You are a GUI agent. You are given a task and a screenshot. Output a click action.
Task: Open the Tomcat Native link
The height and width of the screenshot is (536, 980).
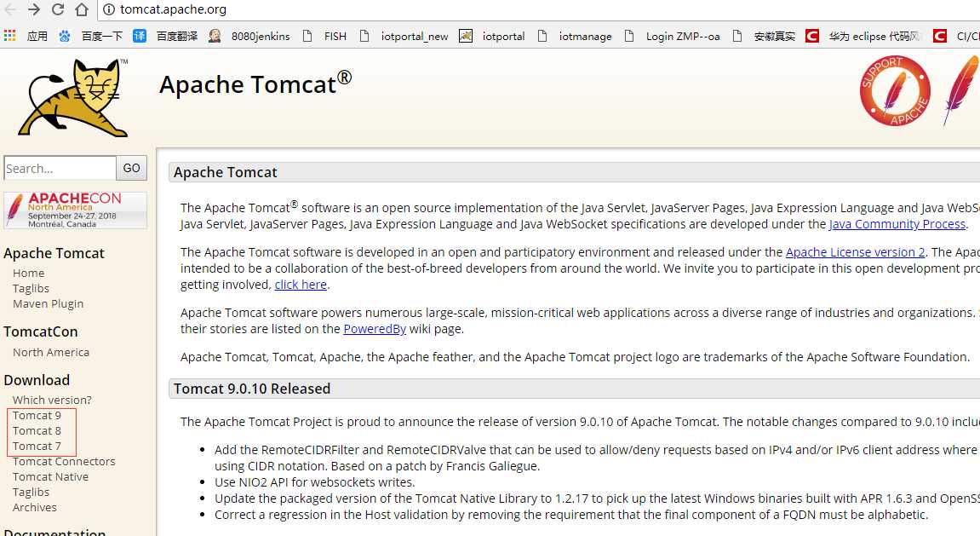click(50, 476)
